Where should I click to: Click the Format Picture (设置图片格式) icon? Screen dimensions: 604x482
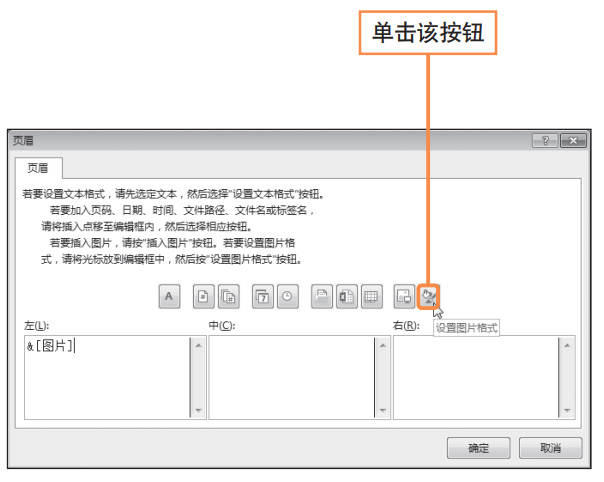click(x=428, y=296)
